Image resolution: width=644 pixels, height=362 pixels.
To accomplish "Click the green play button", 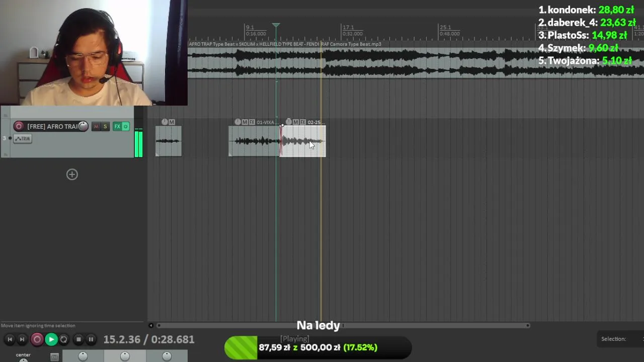I will (x=51, y=339).
